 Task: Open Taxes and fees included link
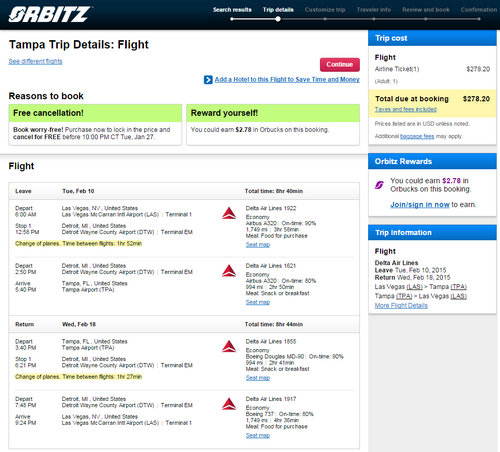pos(405,109)
